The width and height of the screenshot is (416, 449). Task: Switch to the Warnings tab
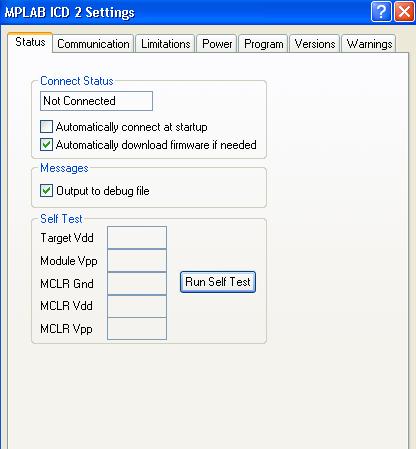click(369, 44)
